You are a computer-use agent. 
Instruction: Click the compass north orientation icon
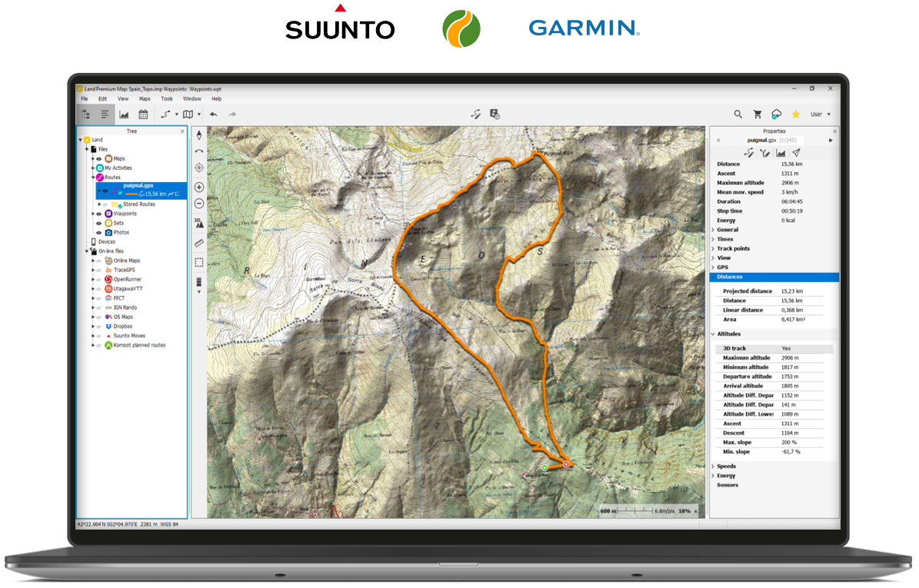199,135
